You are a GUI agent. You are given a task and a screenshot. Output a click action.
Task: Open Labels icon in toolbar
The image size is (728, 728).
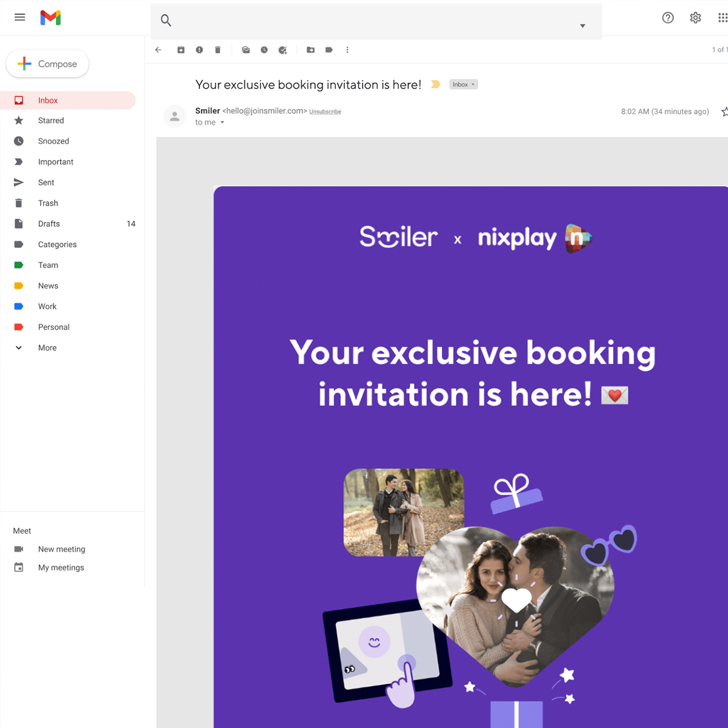(x=329, y=50)
